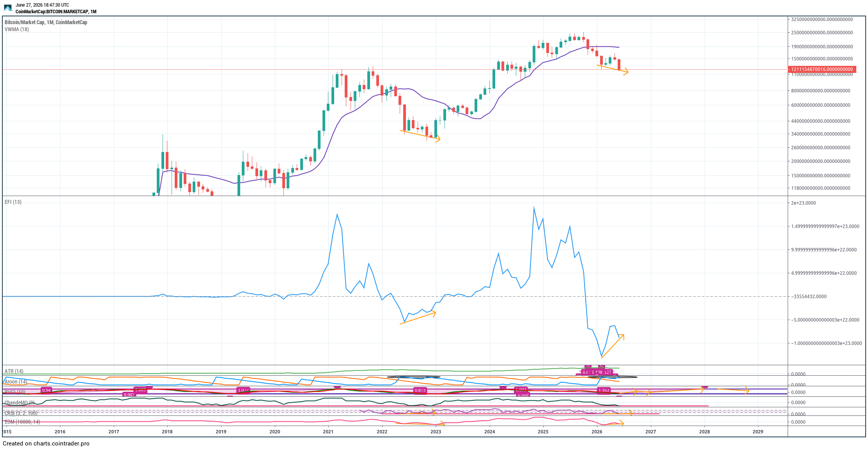Click the Bitcoin/Market Cap, 1M, CoinMarketCap title
The image size is (868, 449).
pyautogui.click(x=46, y=22)
